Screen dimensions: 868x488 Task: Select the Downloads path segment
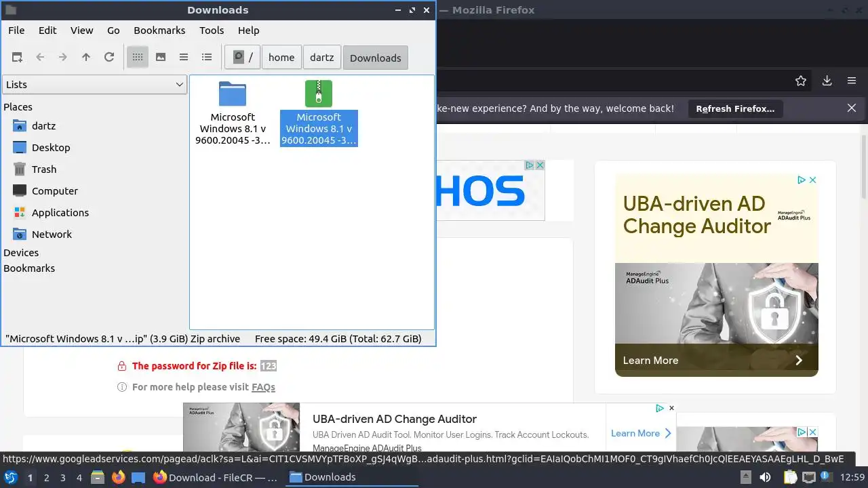(376, 58)
